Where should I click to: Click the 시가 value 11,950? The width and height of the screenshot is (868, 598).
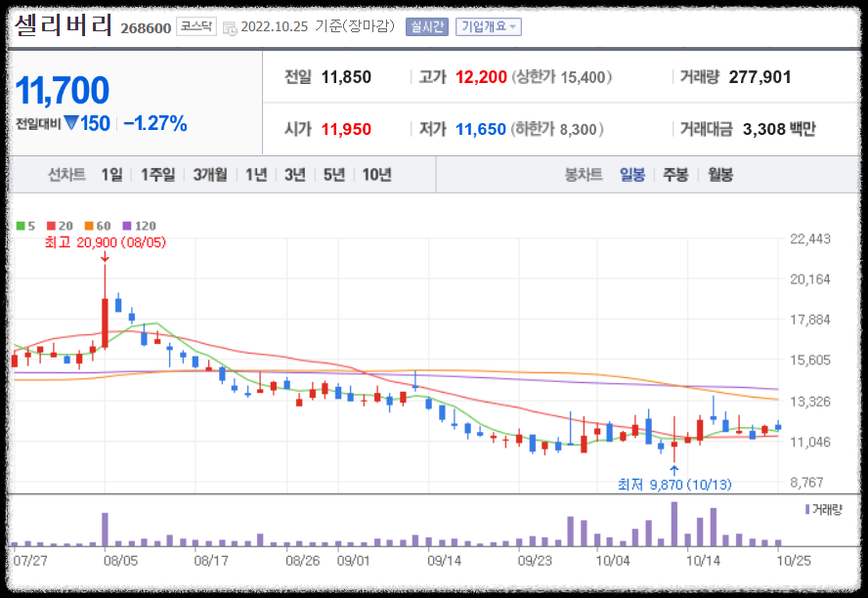(346, 129)
